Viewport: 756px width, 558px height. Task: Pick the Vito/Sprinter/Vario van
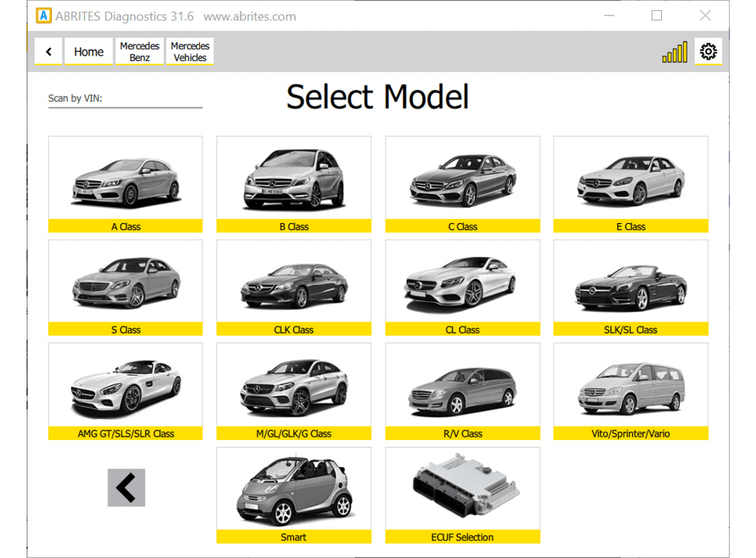(x=630, y=391)
